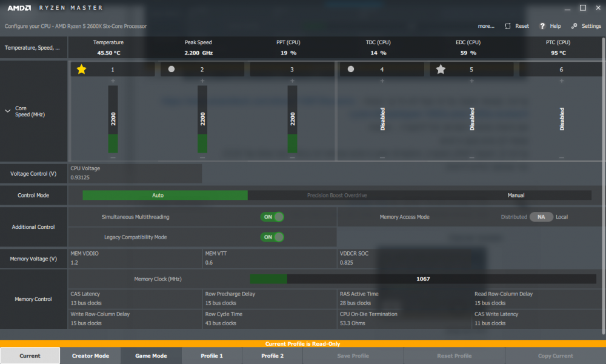Click the CPU On-Die Termination field

tap(404, 319)
